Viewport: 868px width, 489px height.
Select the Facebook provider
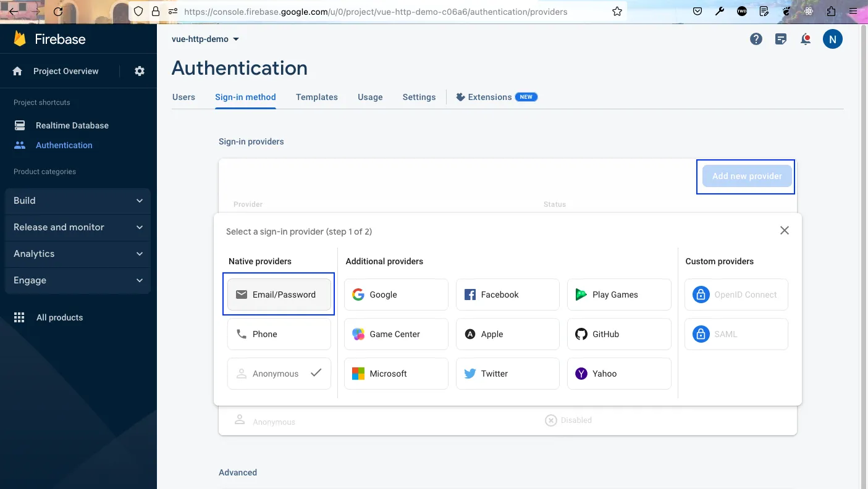pyautogui.click(x=508, y=295)
